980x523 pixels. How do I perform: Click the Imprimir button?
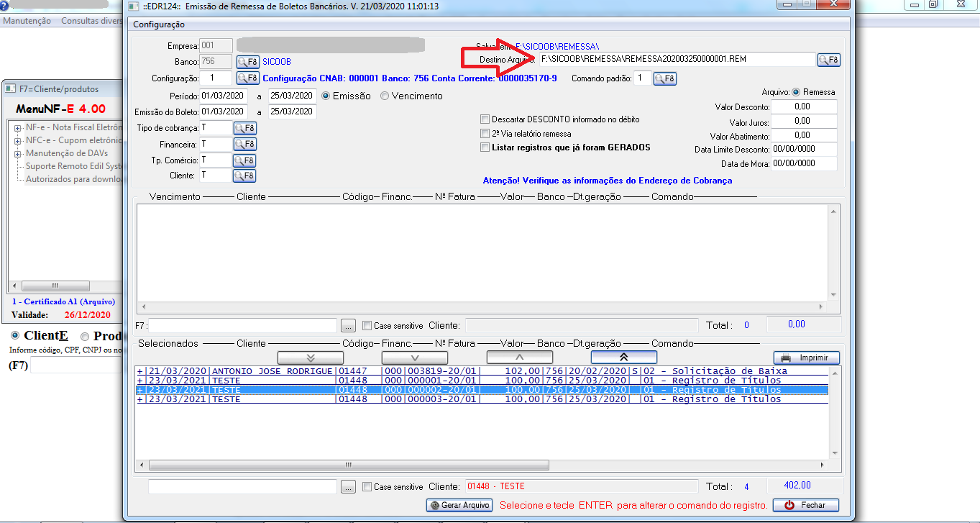point(806,358)
